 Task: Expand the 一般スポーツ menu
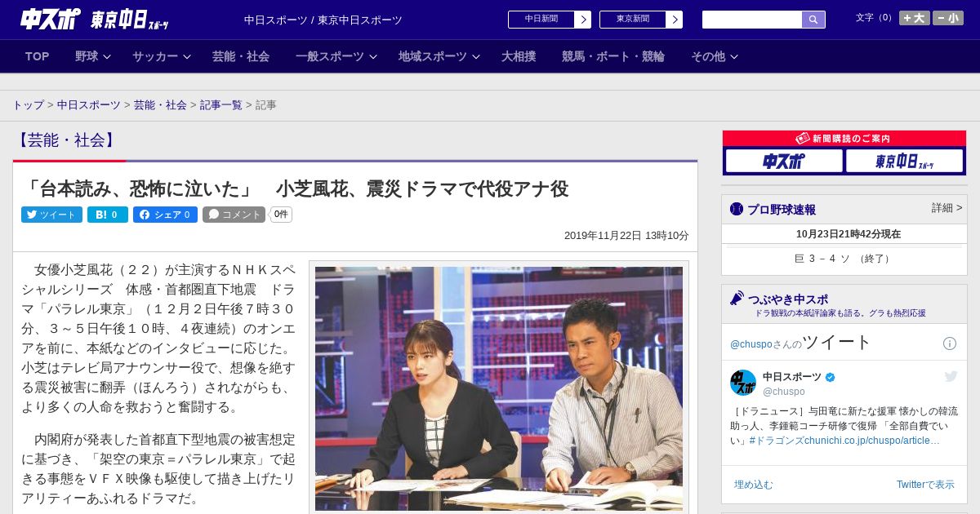click(336, 56)
